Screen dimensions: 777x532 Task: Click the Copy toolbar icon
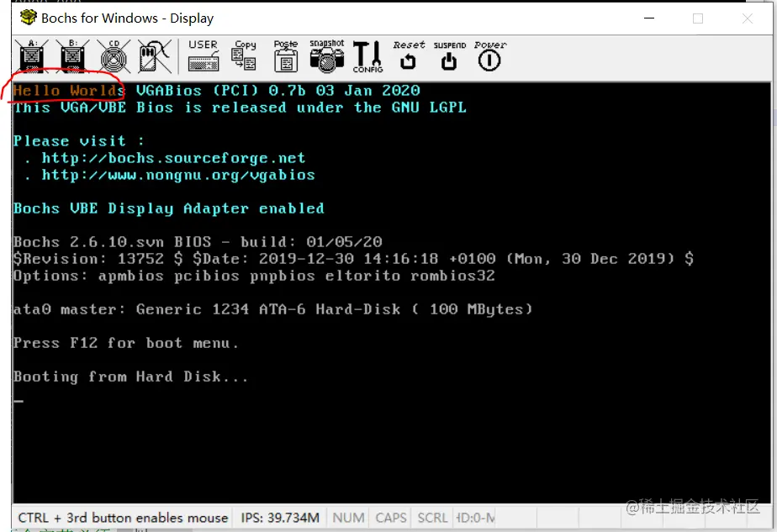(245, 56)
